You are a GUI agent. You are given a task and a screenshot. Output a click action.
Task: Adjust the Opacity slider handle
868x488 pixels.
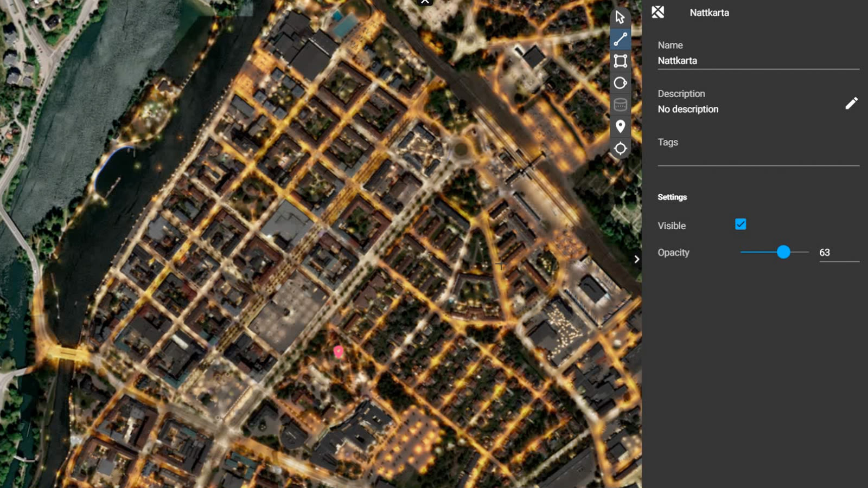(x=784, y=252)
